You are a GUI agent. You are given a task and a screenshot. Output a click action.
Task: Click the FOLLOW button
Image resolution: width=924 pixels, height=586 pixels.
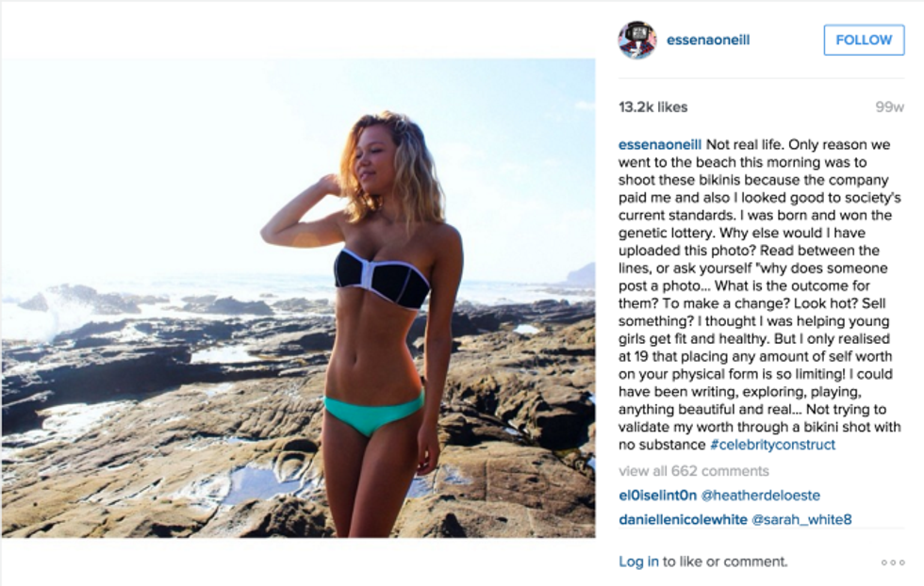864,41
